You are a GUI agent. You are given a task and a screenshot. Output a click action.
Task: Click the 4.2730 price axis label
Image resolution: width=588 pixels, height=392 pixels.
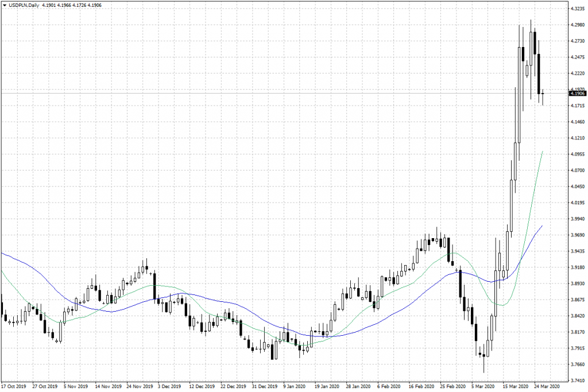click(578, 41)
